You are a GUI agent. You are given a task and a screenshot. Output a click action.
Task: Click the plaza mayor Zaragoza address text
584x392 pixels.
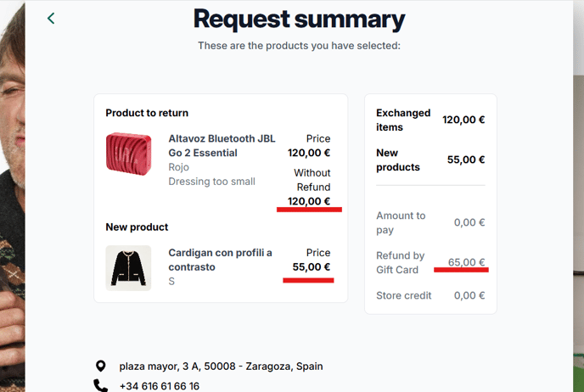click(221, 367)
